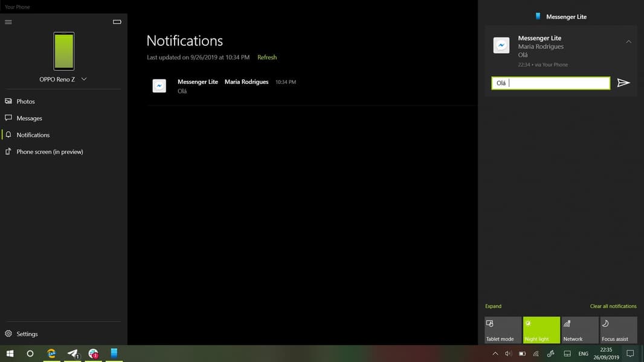The image size is (644, 362).
Task: Open Phone screen (in preview)
Action: [63, 151]
